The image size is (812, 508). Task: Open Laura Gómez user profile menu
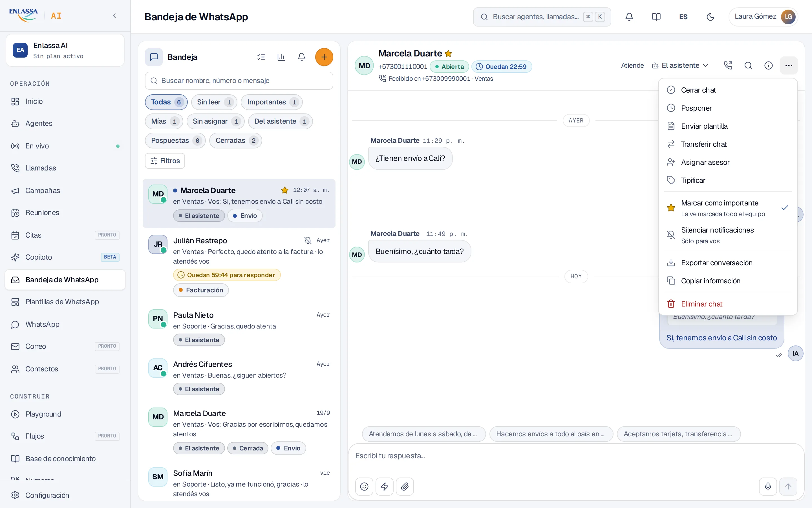pos(763,17)
